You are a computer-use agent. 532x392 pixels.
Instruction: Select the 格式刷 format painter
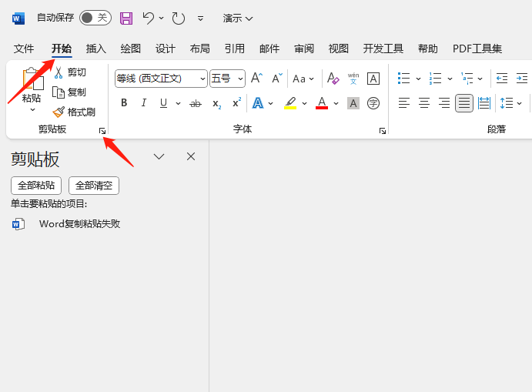point(74,112)
